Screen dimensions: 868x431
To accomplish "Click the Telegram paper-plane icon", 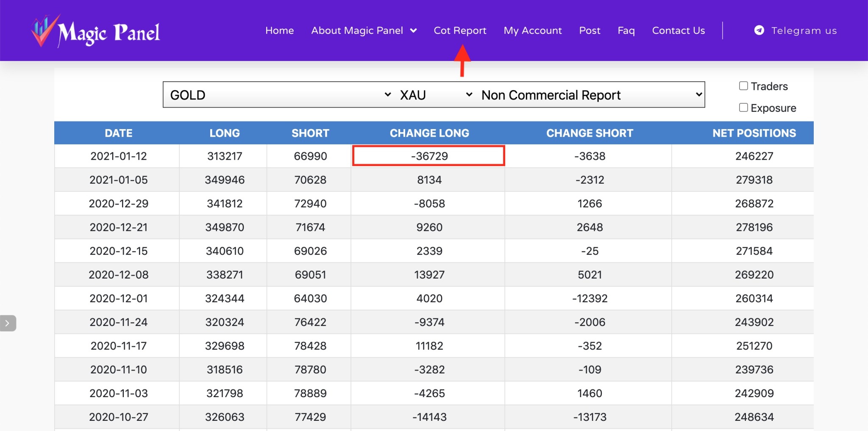I will (759, 30).
